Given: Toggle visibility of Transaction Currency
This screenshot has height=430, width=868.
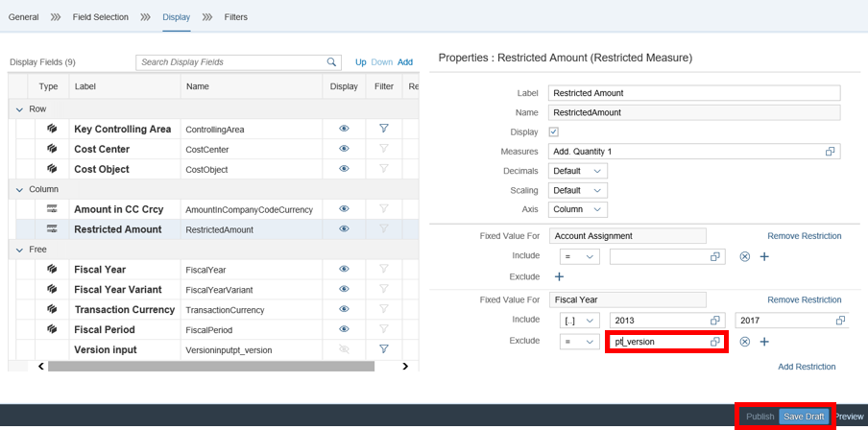Looking at the screenshot, I should pyautogui.click(x=344, y=309).
